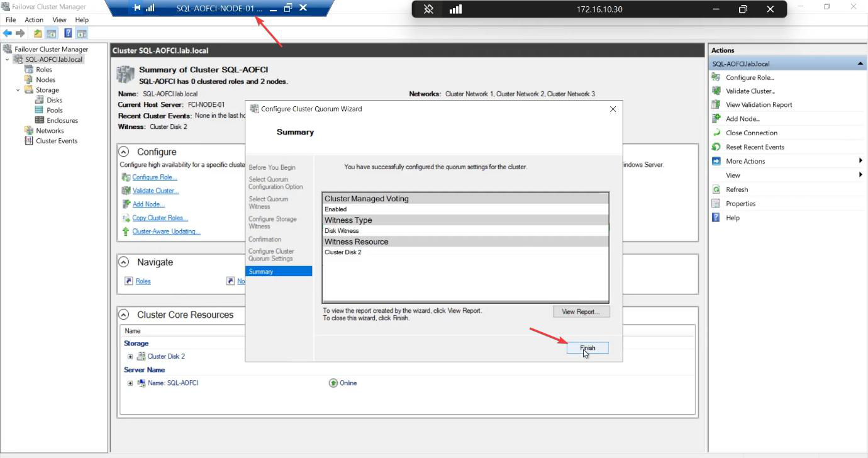The height and width of the screenshot is (458, 868).
Task: Click Close Connection in the Actions pane
Action: pyautogui.click(x=752, y=133)
